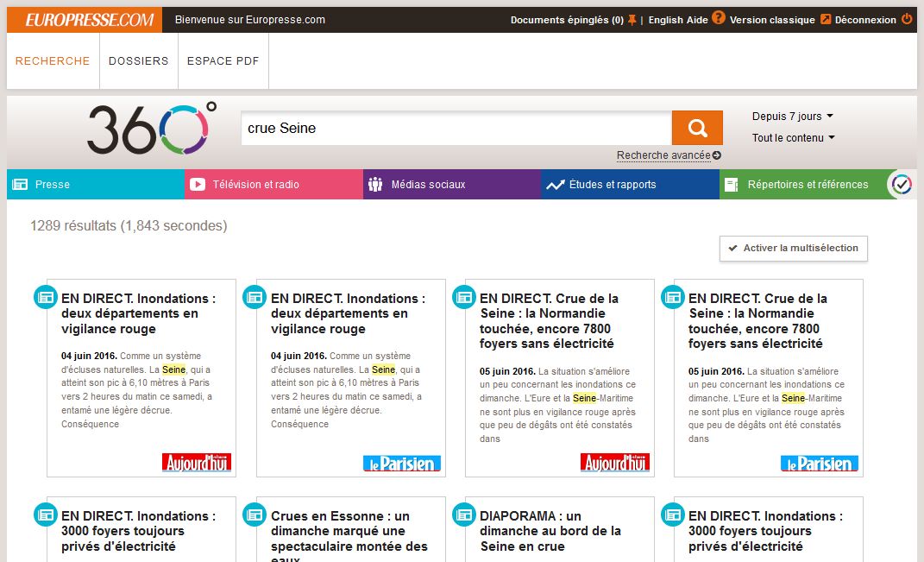The image size is (924, 562).
Task: Switch the interface language to English
Action: coord(667,20)
